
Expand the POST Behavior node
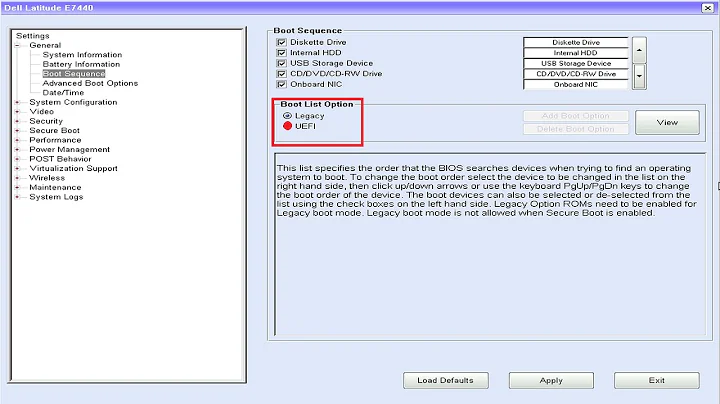click(17, 159)
